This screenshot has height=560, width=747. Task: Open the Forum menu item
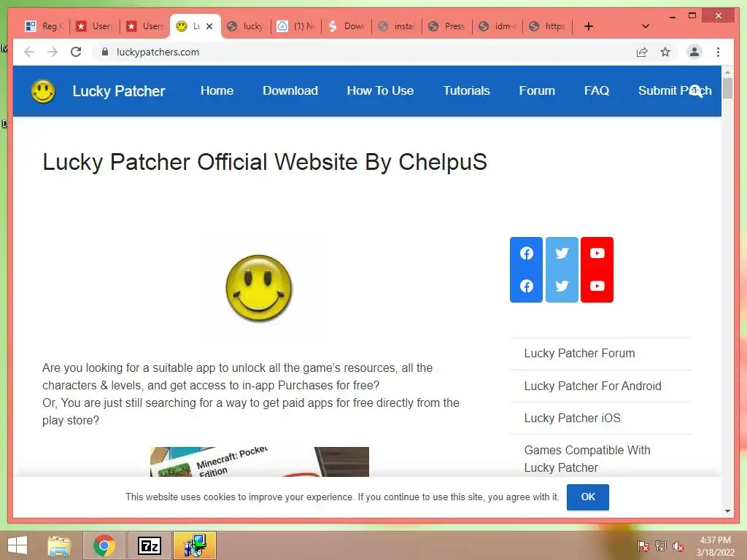click(x=537, y=90)
